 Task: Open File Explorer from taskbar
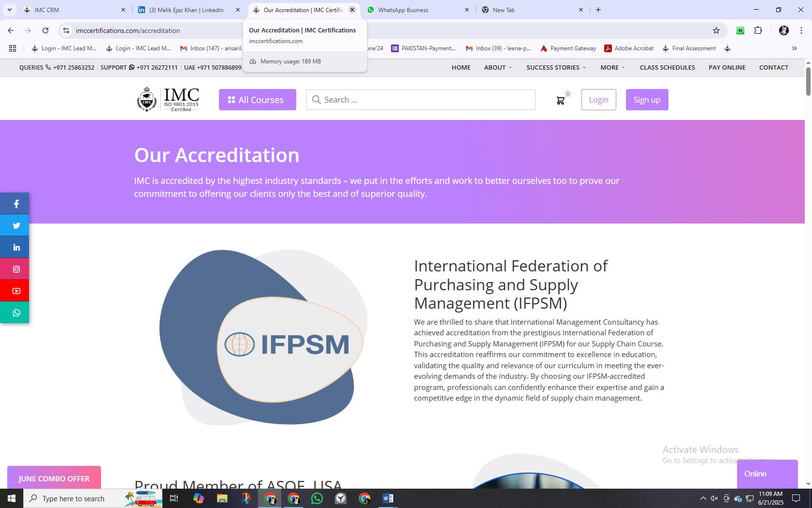[222, 498]
